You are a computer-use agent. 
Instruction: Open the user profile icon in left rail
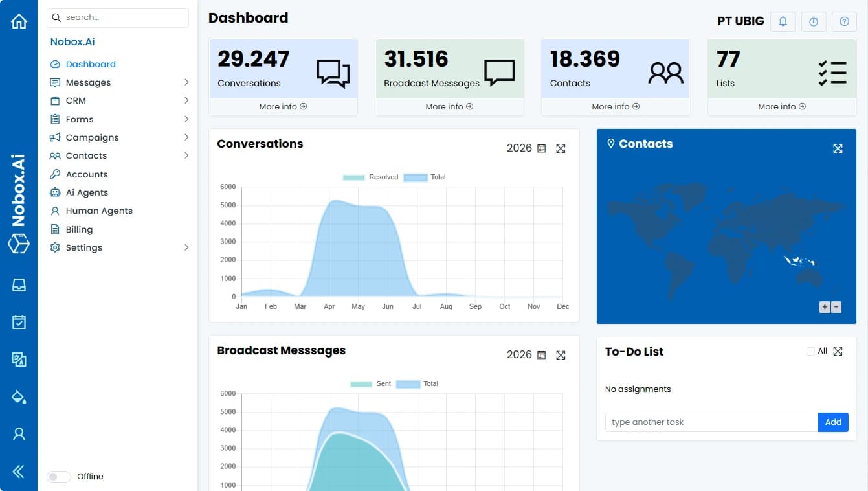tap(19, 434)
